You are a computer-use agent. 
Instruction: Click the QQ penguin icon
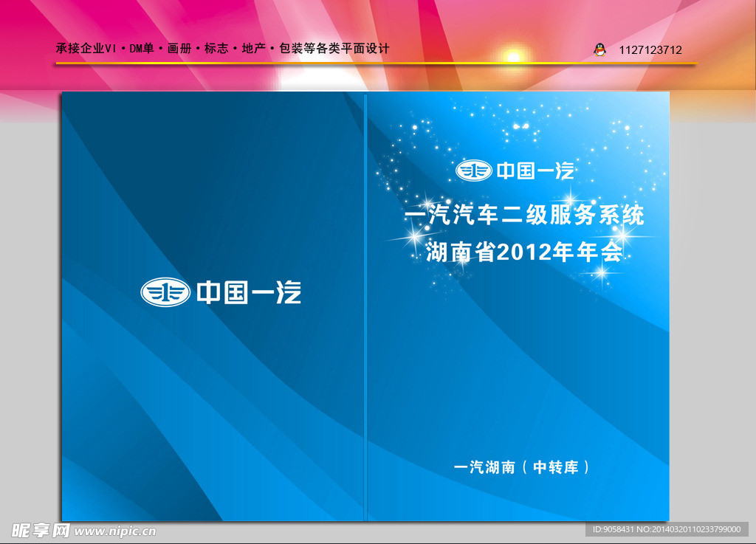click(x=599, y=49)
